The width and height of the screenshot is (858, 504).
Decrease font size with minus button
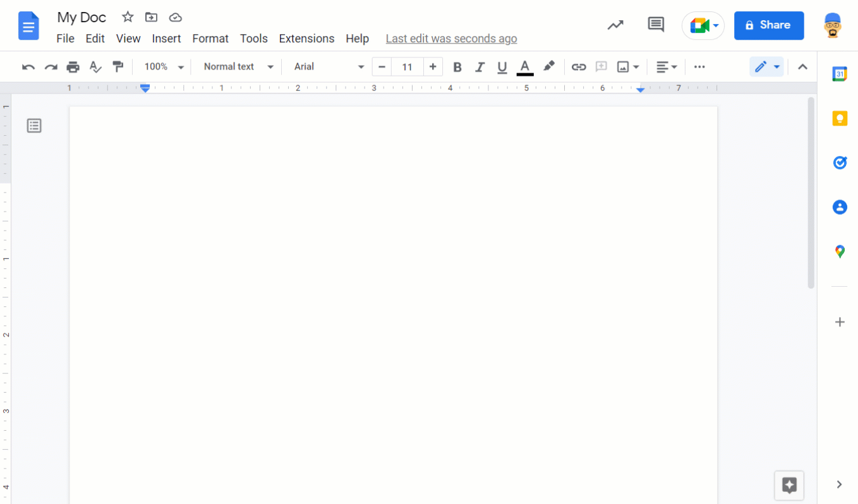(382, 67)
